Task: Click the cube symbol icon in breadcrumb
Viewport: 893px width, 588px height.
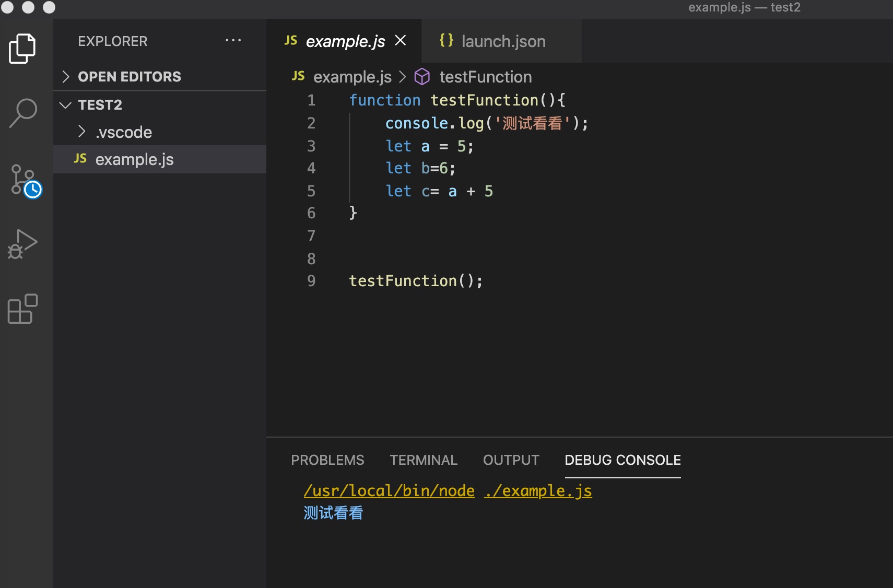Action: tap(422, 77)
